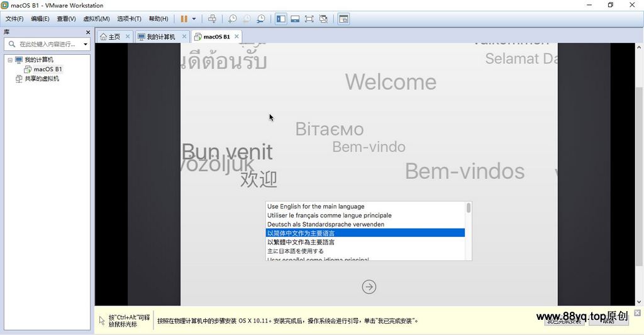Click the VM view vertical scrollbar

click(639, 177)
